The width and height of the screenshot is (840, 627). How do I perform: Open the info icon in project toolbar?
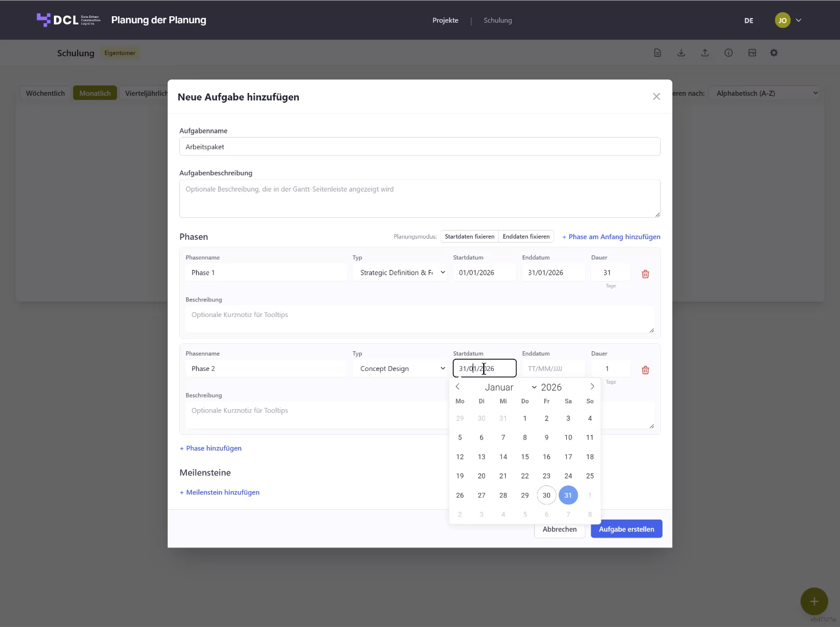pos(729,53)
